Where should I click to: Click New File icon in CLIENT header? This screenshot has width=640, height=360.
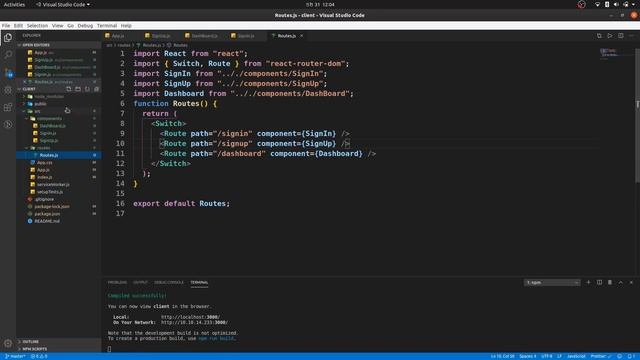[69, 89]
